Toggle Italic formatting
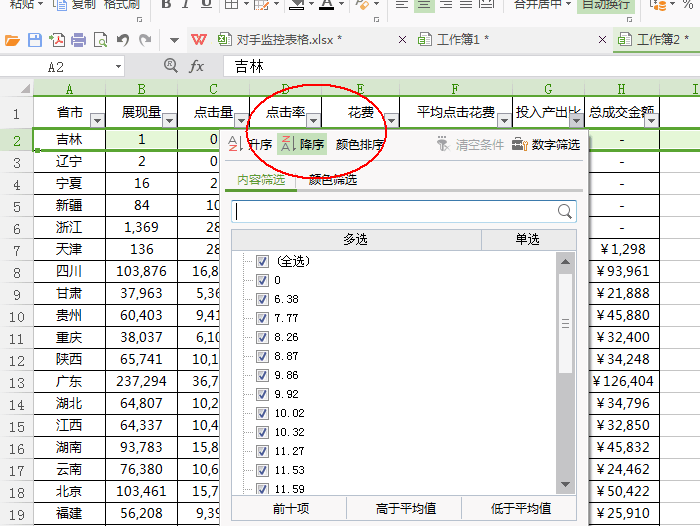Viewport: 700px width, 526px height. [186, 4]
